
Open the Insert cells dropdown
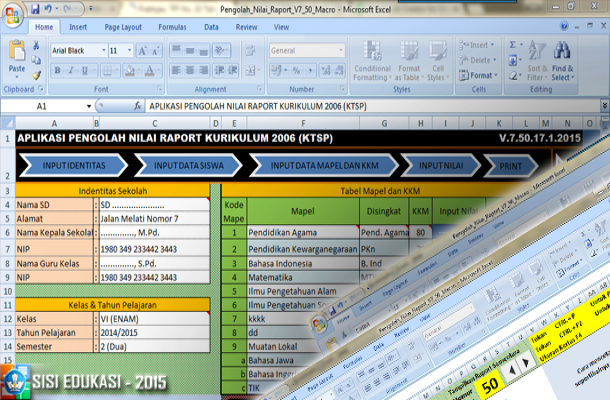477,45
